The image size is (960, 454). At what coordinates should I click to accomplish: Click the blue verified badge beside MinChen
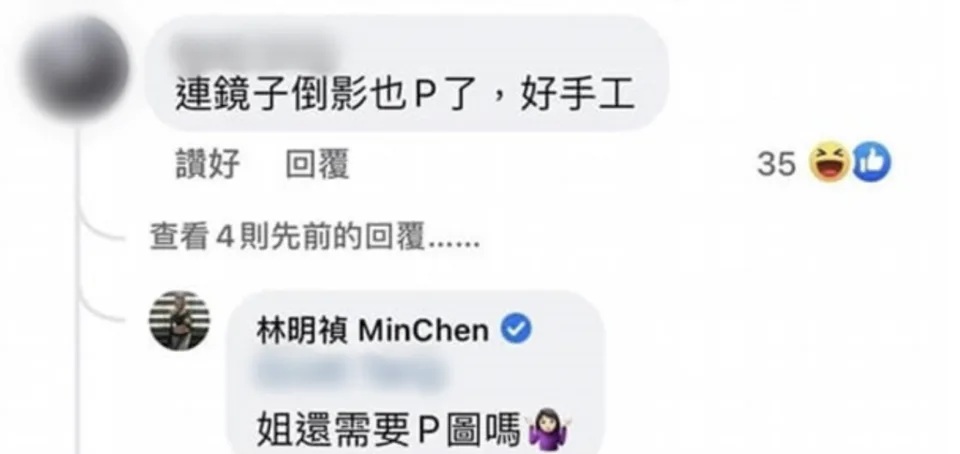(516, 330)
